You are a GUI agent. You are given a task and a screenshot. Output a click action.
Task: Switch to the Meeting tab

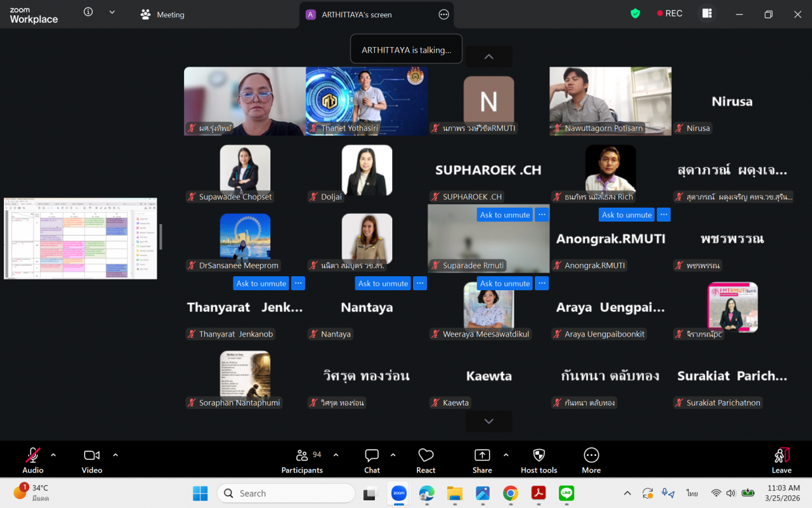point(162,15)
